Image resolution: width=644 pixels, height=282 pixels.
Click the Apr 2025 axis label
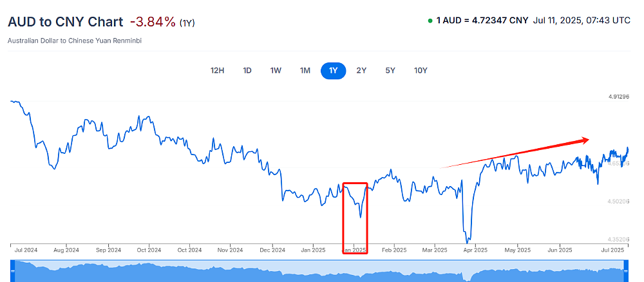tap(475, 250)
